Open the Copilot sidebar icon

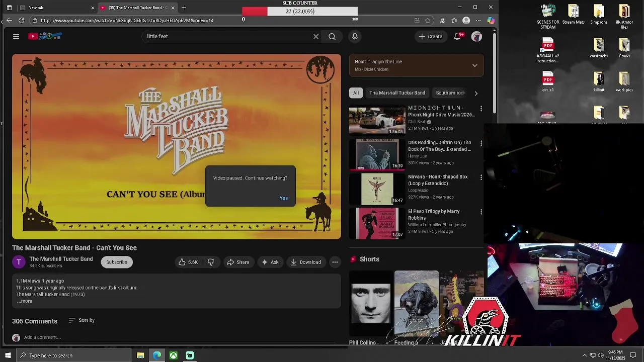[491, 20]
